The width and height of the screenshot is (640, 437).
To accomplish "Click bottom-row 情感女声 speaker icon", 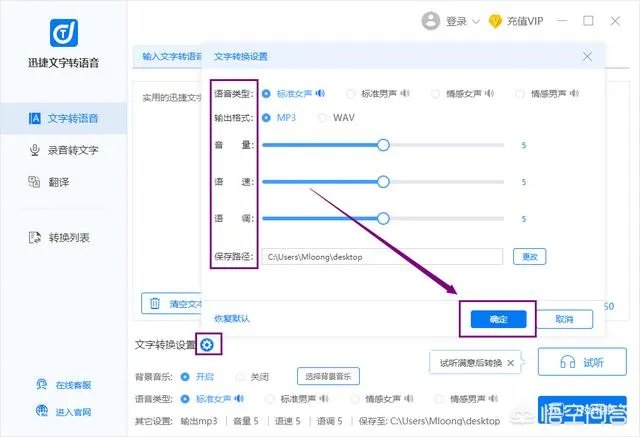I will coord(409,398).
